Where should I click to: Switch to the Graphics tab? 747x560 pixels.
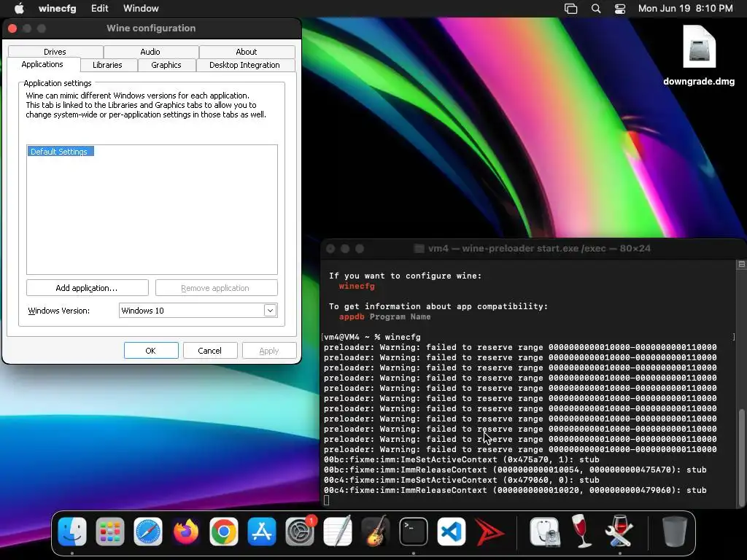(x=166, y=65)
